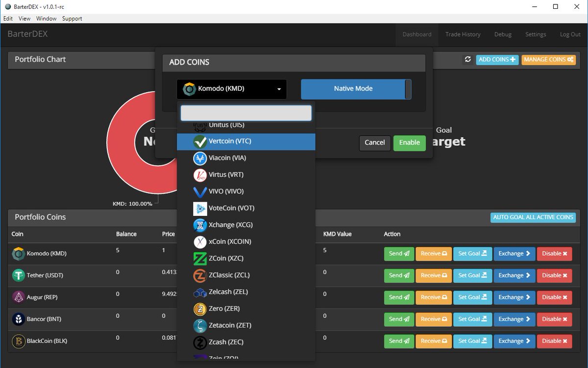Click BarterDEX app icon in title bar

click(x=7, y=6)
